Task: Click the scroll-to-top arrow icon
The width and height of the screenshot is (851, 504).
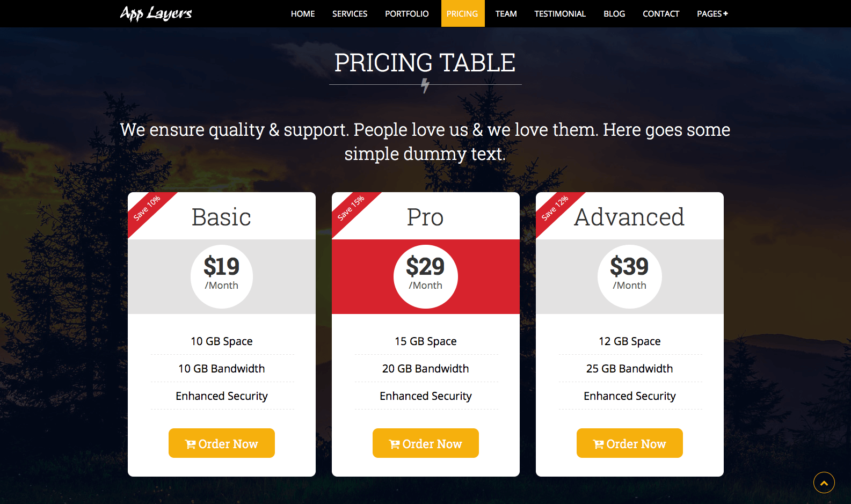Action: 824,483
